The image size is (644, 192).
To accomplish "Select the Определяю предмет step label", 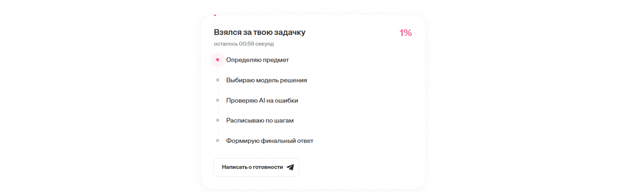I will [x=257, y=60].
